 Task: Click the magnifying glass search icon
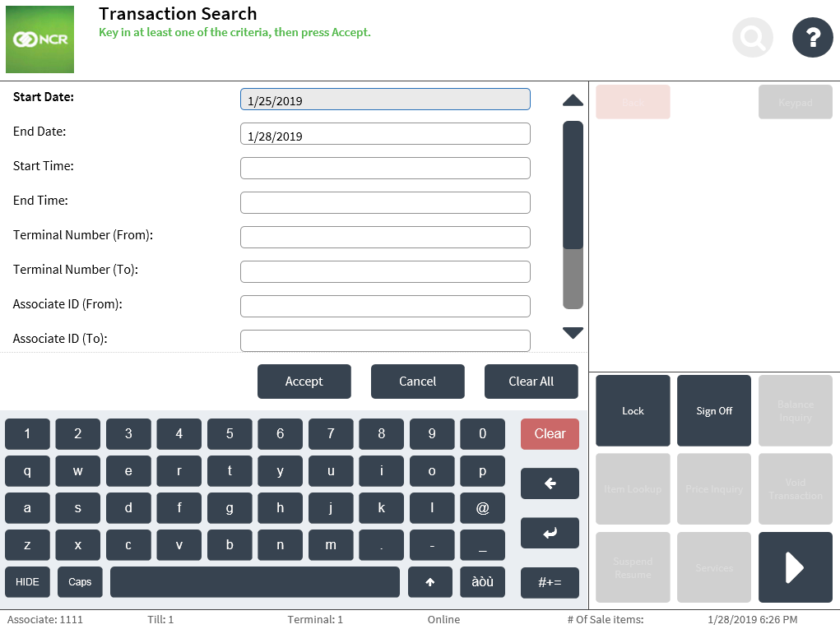(x=752, y=37)
